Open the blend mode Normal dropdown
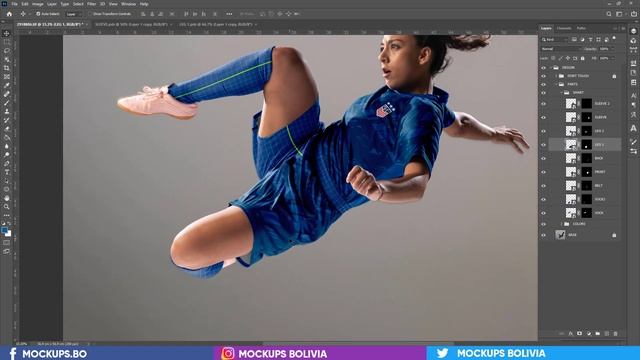The width and height of the screenshot is (640, 360). 561,49
